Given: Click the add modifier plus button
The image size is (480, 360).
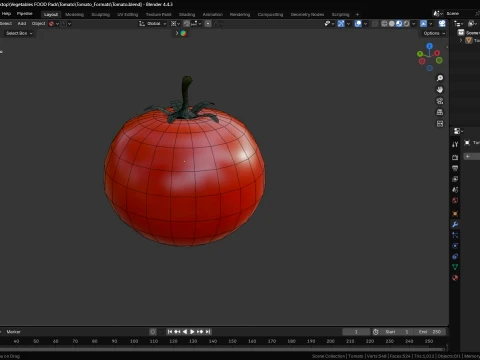Looking at the screenshot, I should (x=468, y=156).
